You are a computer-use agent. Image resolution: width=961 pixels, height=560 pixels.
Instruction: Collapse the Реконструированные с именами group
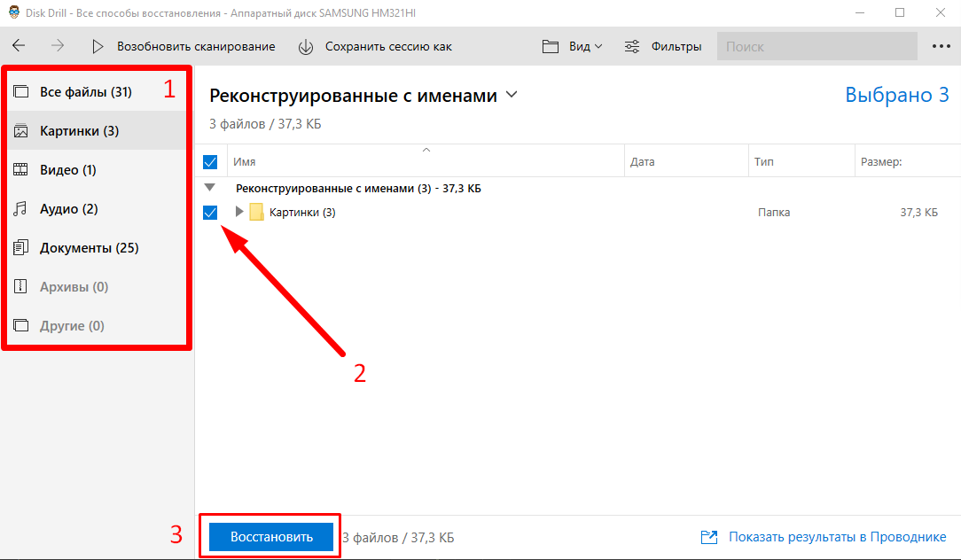point(210,188)
